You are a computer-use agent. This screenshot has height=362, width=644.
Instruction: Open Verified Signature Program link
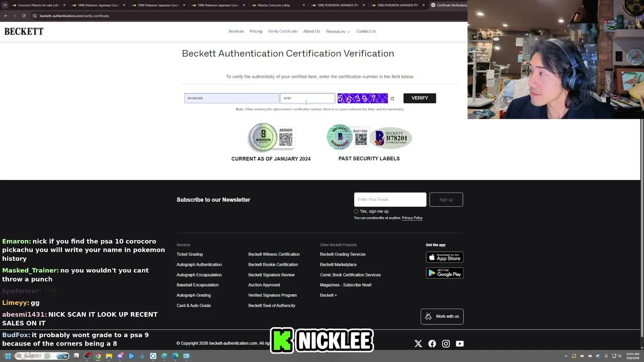coord(272,295)
